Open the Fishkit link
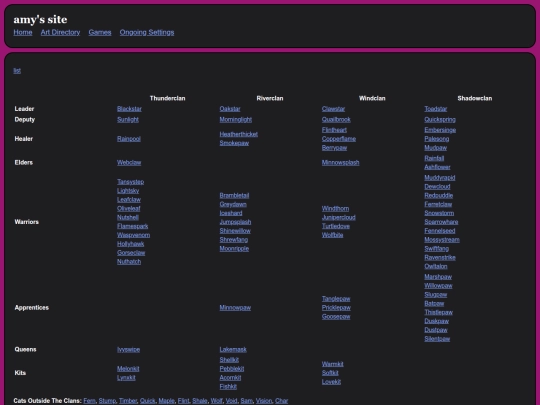This screenshot has height=405, width=540. pyautogui.click(x=228, y=387)
